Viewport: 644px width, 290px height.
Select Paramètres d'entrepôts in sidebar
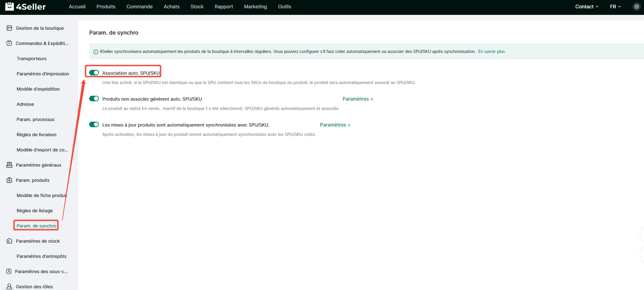pos(41,256)
